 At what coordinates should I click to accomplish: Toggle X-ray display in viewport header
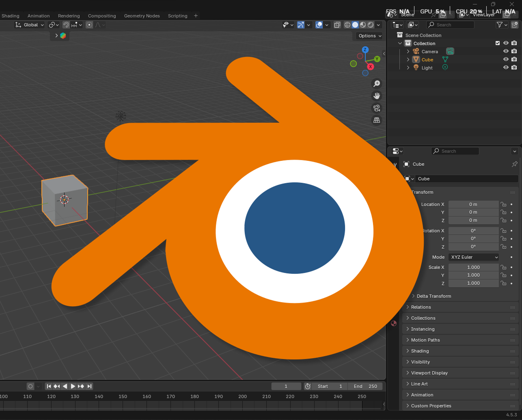(337, 25)
